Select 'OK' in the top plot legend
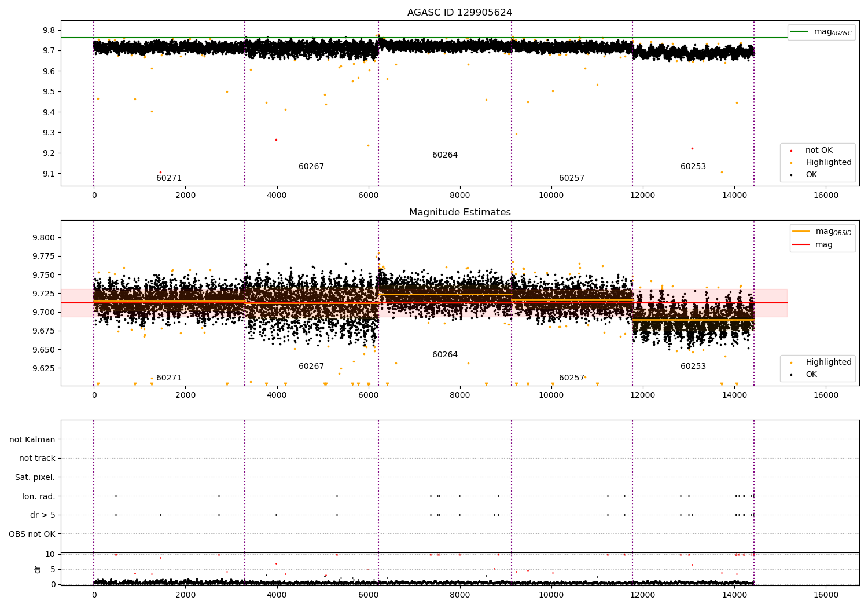868x608 pixels. click(811, 175)
